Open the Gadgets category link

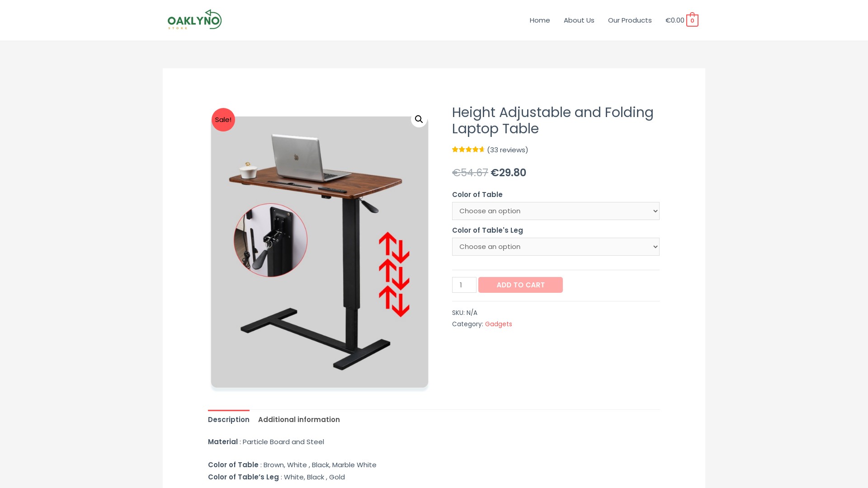pos(499,324)
